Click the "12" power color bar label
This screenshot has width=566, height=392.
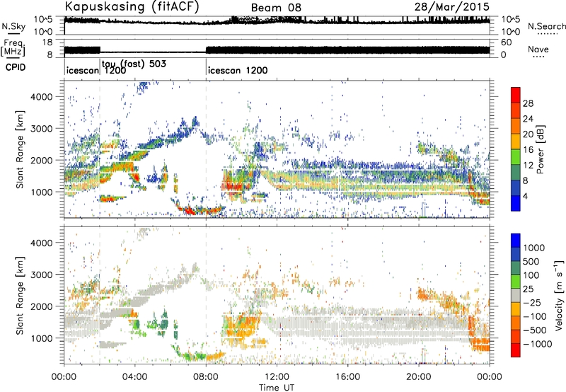click(528, 166)
